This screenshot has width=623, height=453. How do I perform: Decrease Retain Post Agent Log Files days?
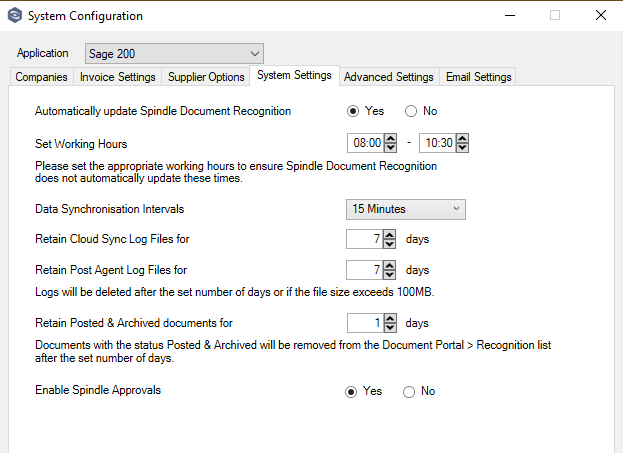coord(389,275)
